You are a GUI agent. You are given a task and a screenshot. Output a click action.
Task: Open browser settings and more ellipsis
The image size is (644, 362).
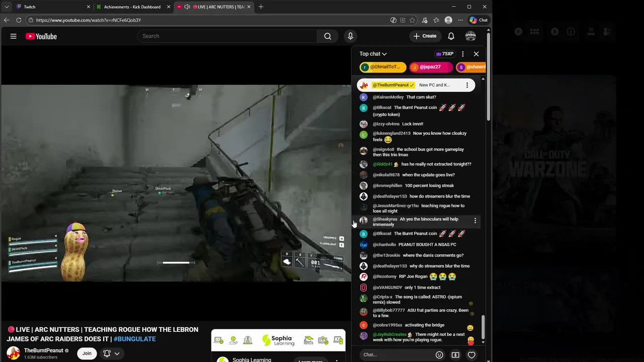[460, 20]
